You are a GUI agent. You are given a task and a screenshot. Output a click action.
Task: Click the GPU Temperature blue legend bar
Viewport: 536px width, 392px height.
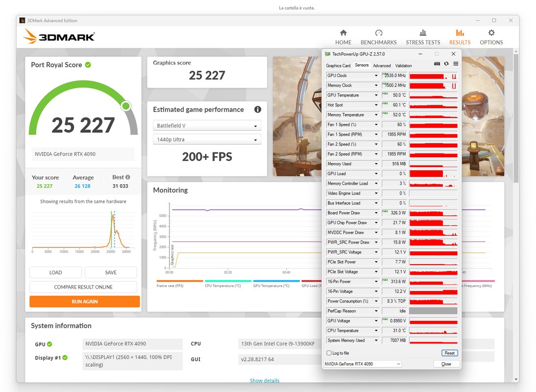point(276,281)
